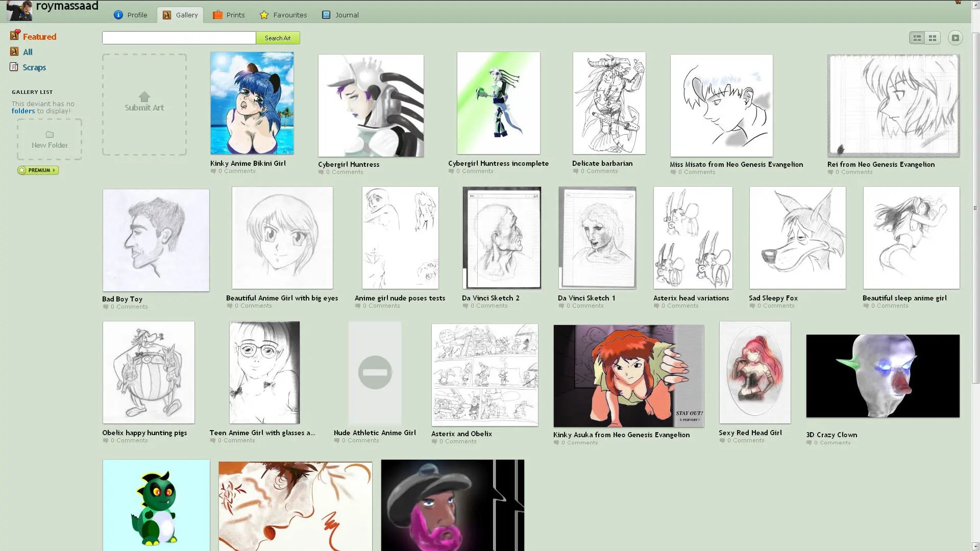Viewport: 980px width, 551px height.
Task: Click the Search Art button
Action: click(x=278, y=38)
